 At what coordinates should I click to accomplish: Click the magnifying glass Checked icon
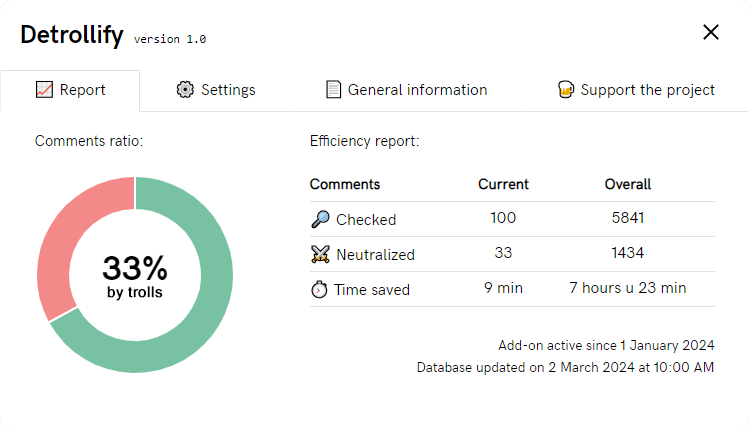[x=320, y=220]
